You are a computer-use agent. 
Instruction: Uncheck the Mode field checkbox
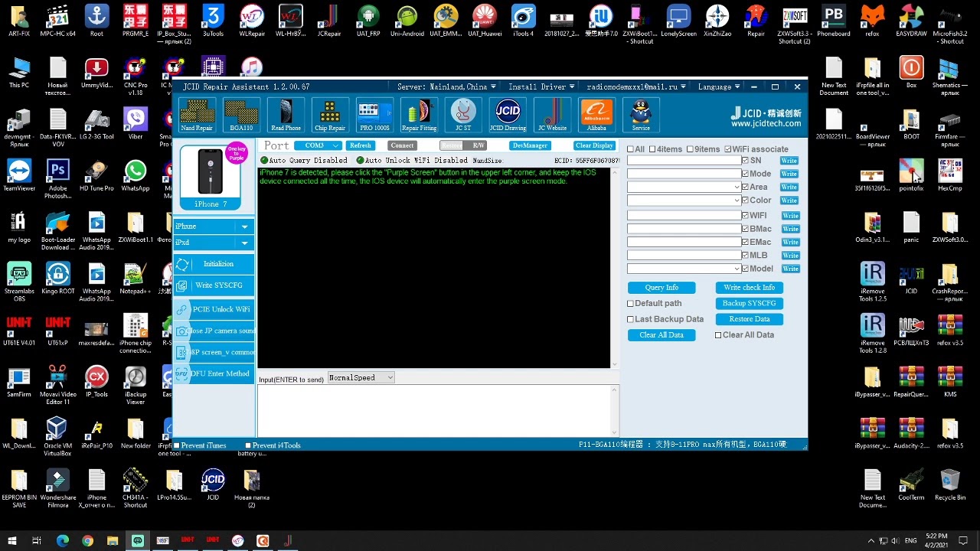tap(746, 174)
